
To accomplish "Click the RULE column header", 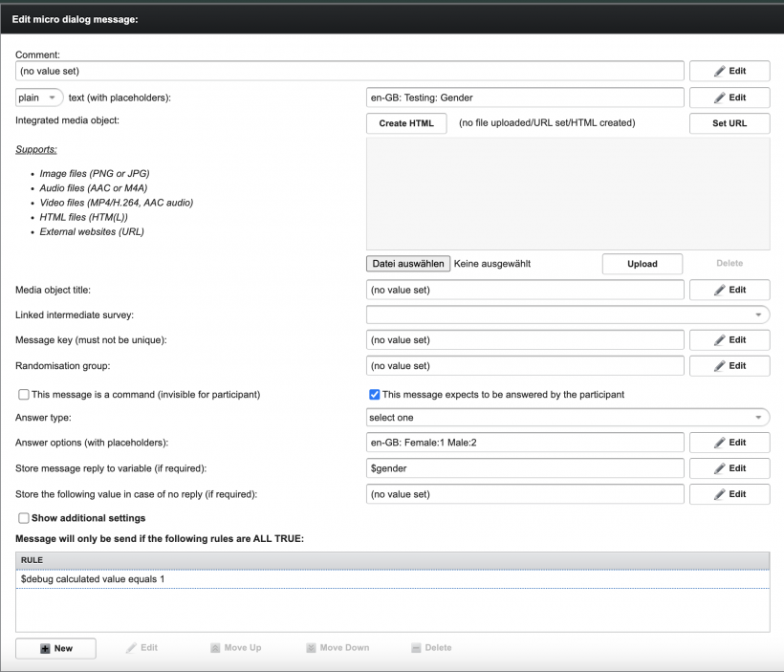I will [393, 560].
